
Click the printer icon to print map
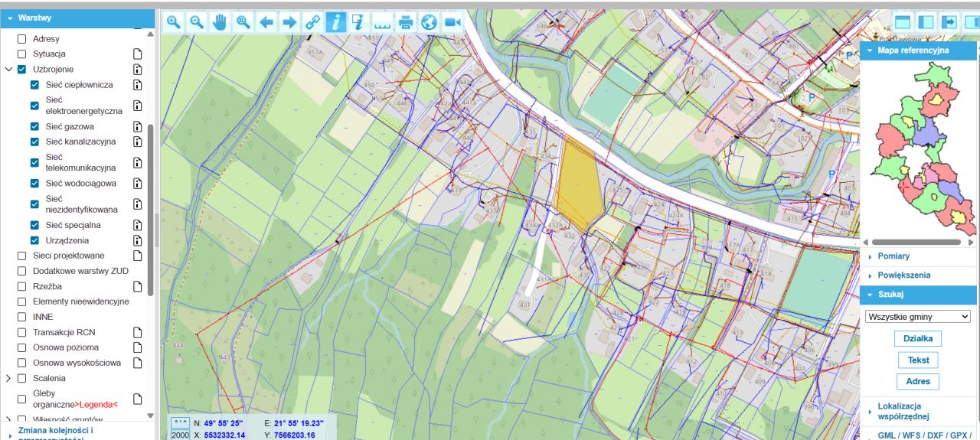pyautogui.click(x=406, y=22)
